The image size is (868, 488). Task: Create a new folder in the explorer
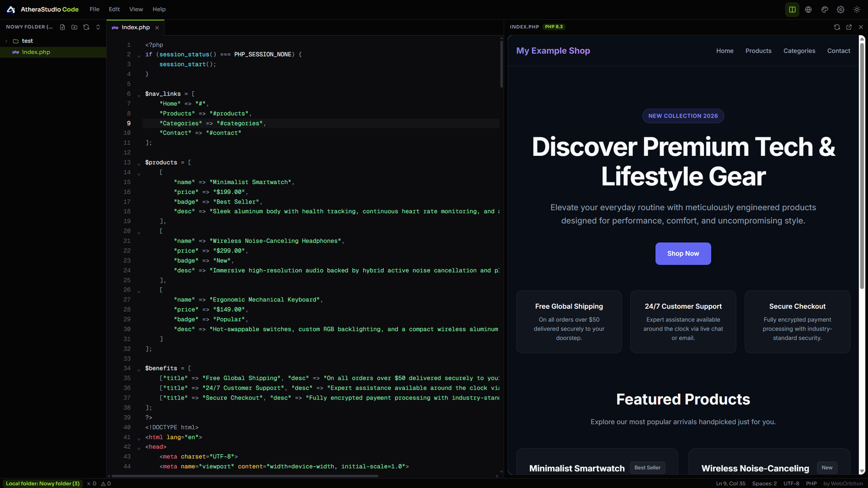[x=74, y=27]
